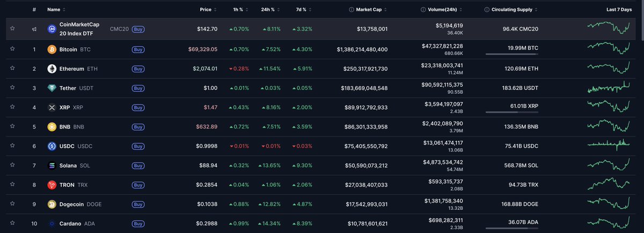Click Buy button for Tether
Viewport: 644px width, 233px height.
pos(138,88)
